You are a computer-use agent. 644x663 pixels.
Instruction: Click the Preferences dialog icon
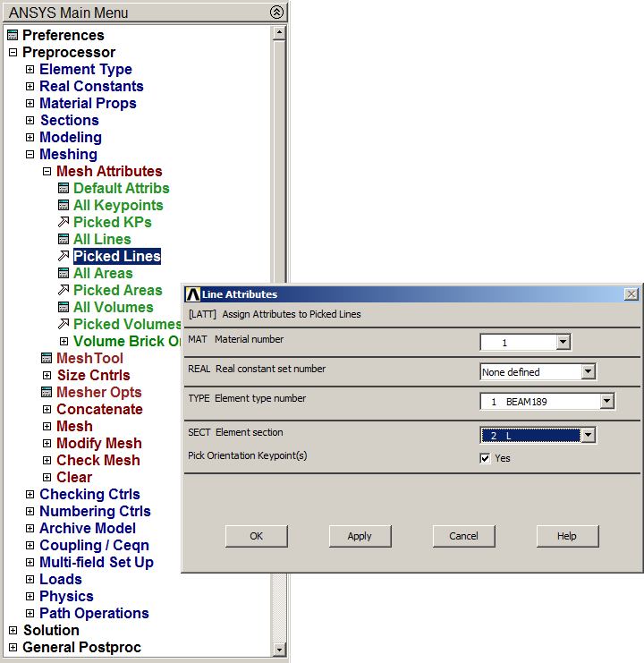pyautogui.click(x=13, y=36)
